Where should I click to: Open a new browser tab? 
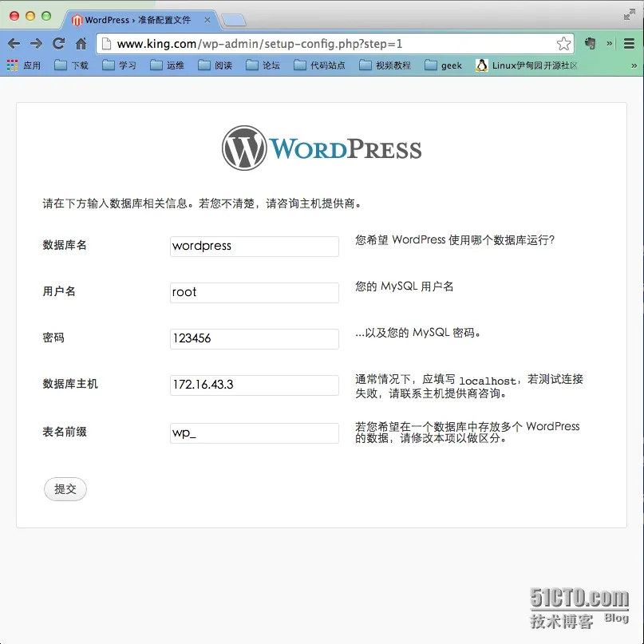pyautogui.click(x=234, y=20)
